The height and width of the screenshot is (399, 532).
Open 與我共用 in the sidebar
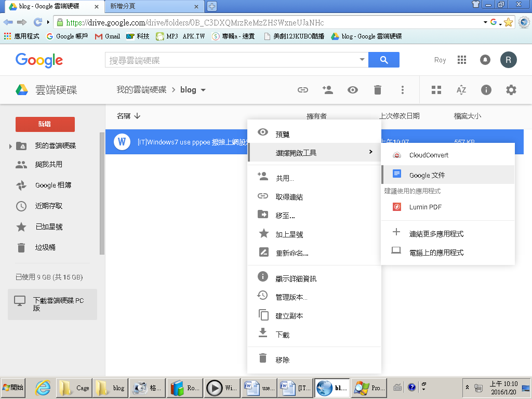pos(48,165)
